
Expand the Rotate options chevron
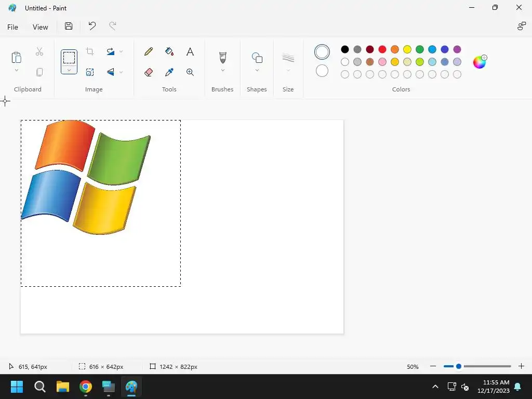click(121, 51)
